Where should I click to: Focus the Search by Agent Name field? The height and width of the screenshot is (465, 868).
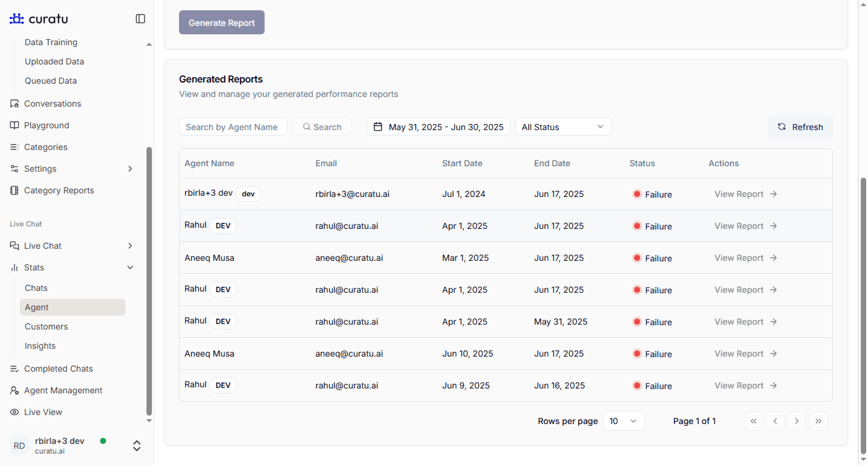[233, 127]
